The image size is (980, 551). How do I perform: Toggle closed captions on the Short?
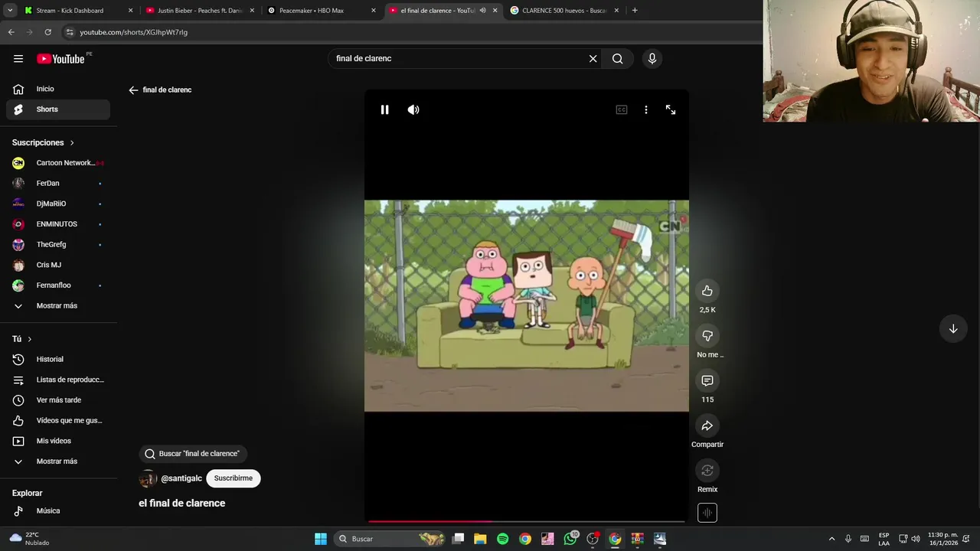pyautogui.click(x=622, y=109)
